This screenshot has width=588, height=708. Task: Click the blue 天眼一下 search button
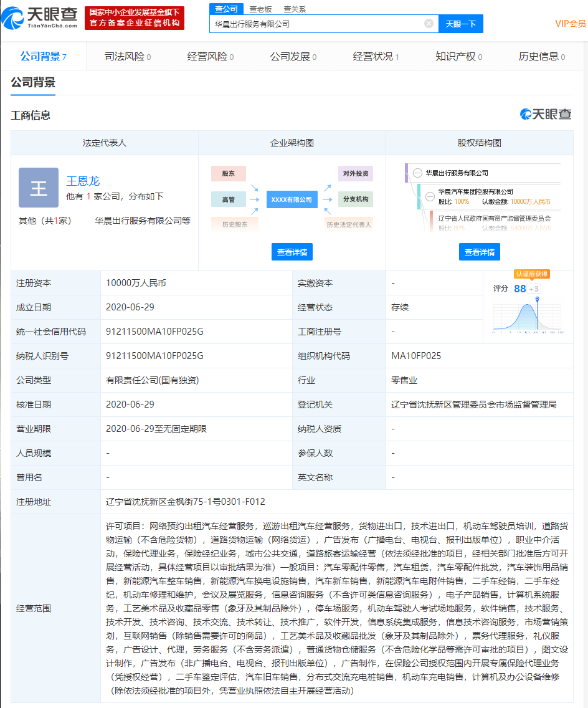[460, 24]
